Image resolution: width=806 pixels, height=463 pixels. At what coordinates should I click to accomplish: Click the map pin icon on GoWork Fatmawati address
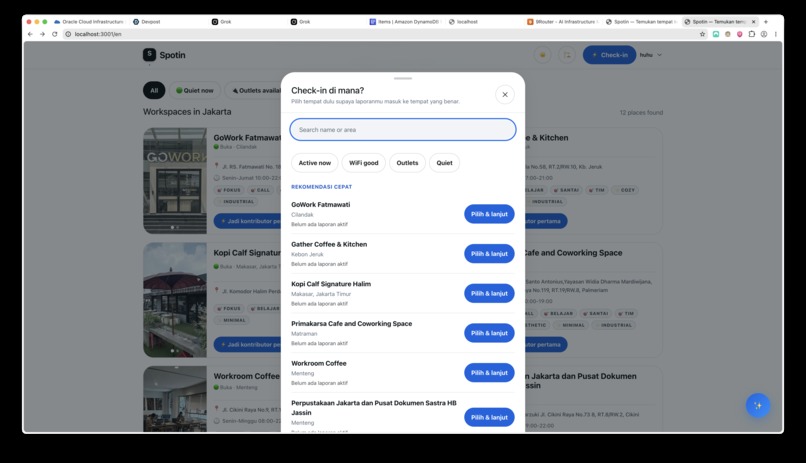pos(216,166)
